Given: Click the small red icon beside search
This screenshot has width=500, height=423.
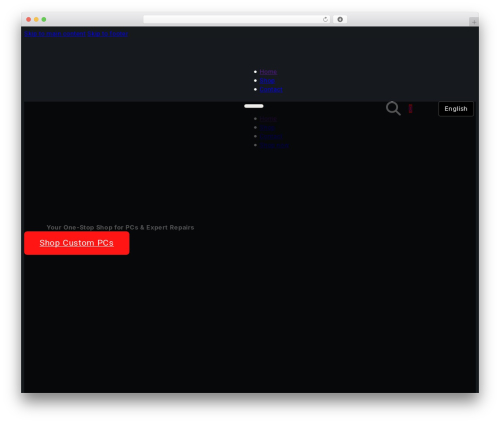Looking at the screenshot, I should [410, 108].
